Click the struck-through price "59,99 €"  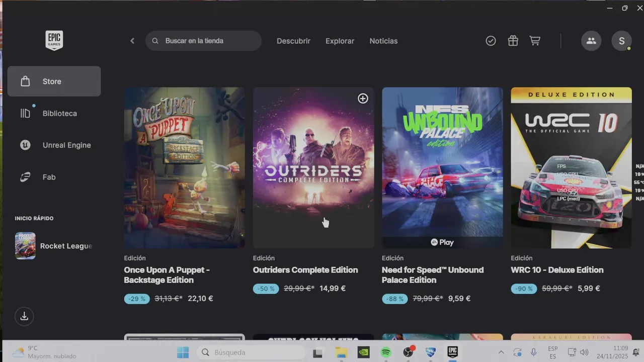pyautogui.click(x=557, y=289)
